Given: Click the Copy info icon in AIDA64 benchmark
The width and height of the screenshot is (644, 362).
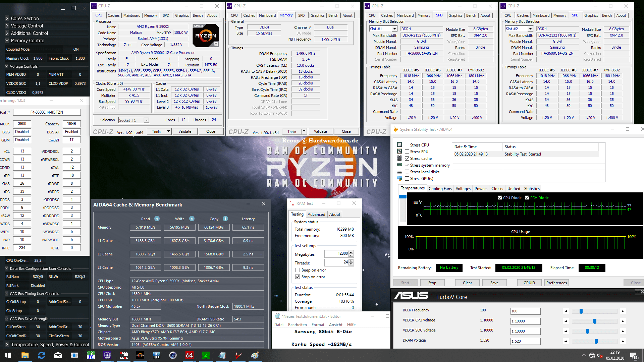Looking at the screenshot, I should tap(225, 219).
